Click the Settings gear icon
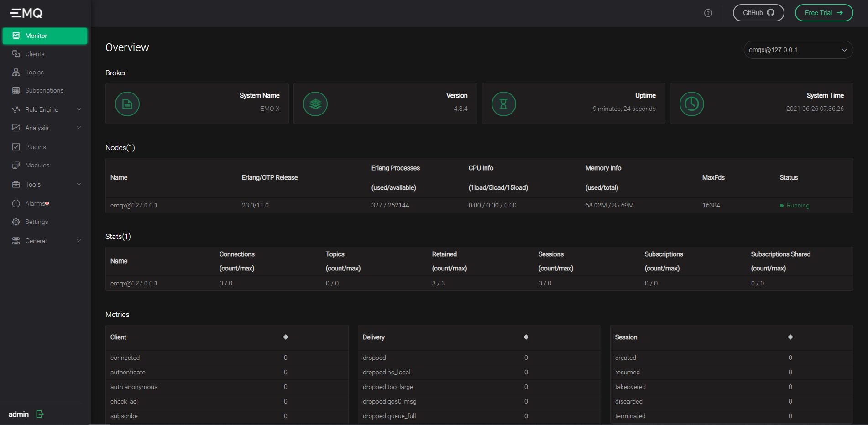Image resolution: width=868 pixels, height=425 pixels. click(16, 222)
